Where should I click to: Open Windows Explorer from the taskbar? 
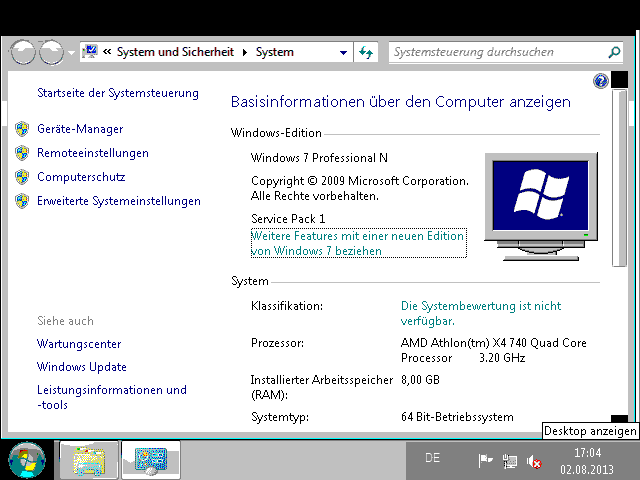point(89,460)
